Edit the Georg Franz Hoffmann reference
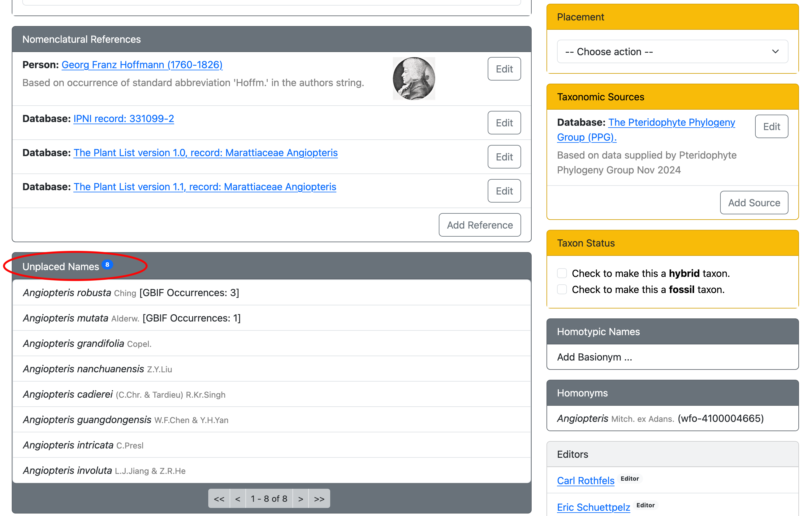Image resolution: width=812 pixels, height=516 pixels. 504,69
